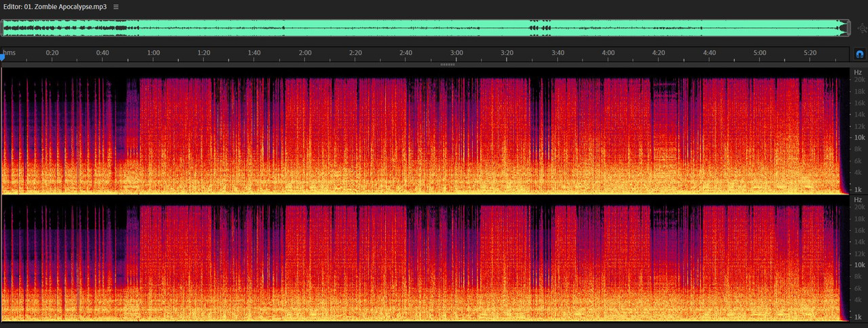Screen dimensions: 868x328
Task: Click the 1:00 mark on the time ruler
Action: coord(154,52)
